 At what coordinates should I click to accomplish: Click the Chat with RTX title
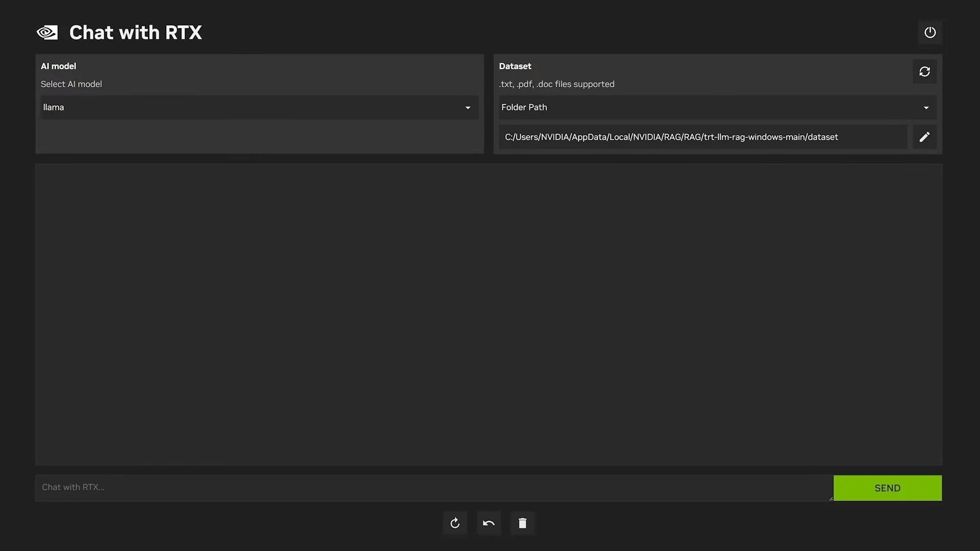coord(135,33)
